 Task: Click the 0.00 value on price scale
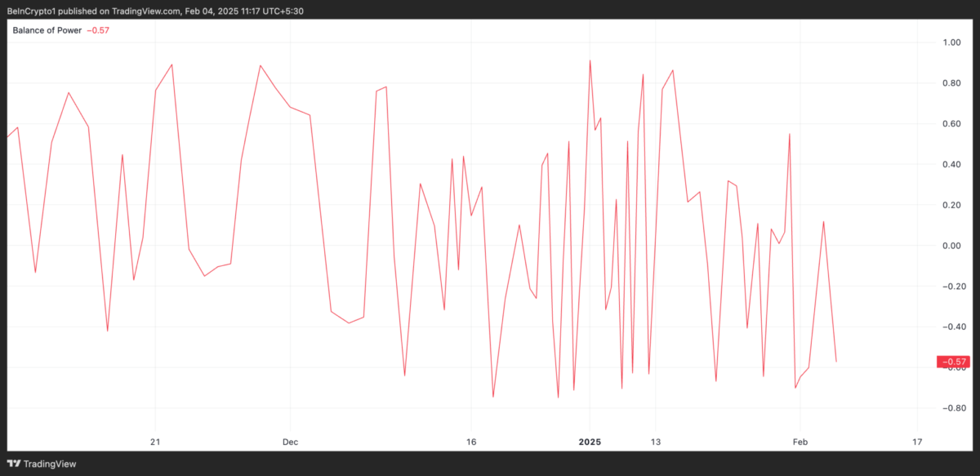click(x=952, y=246)
